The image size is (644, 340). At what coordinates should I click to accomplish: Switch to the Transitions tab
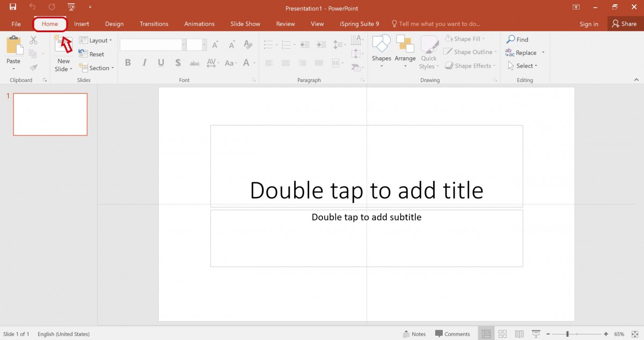[x=154, y=24]
